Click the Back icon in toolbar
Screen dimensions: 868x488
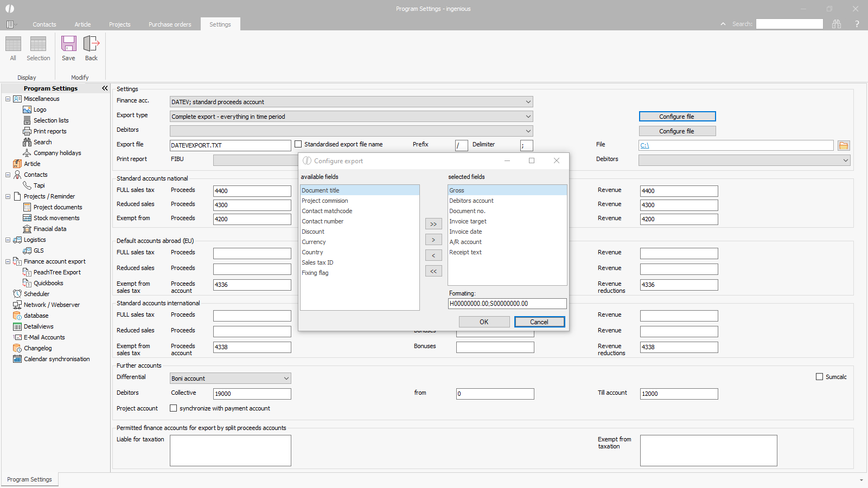[91, 48]
